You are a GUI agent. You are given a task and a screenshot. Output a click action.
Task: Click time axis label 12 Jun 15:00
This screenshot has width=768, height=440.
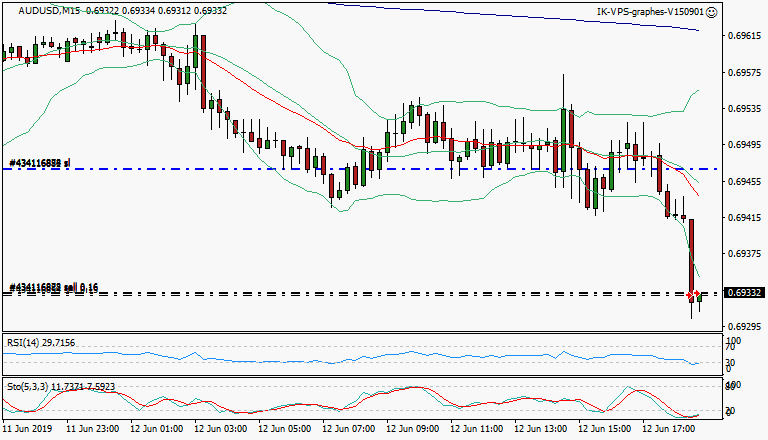[x=604, y=429]
